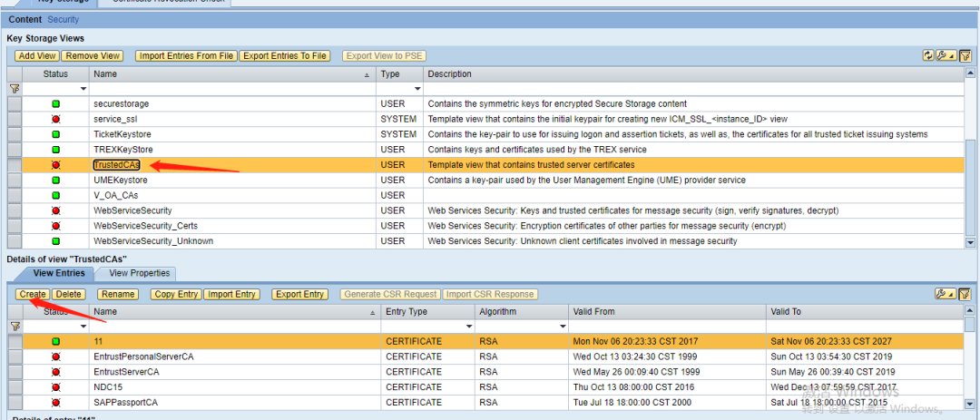Click green status icon of UMEKeystore
The height and width of the screenshot is (420, 980).
[x=55, y=180]
